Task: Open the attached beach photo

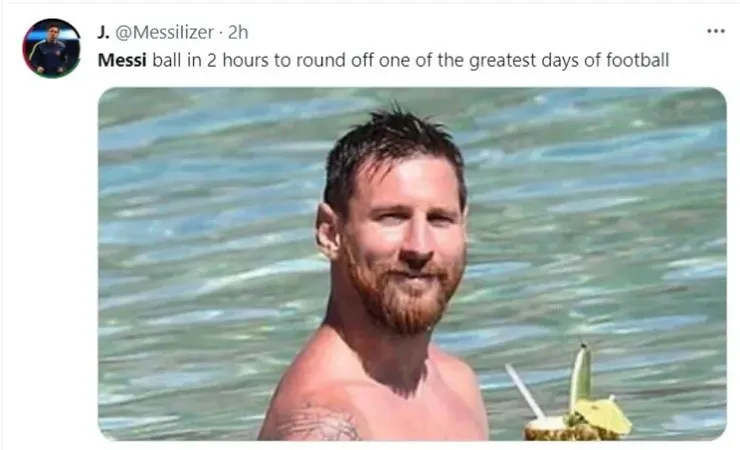Action: point(412,264)
